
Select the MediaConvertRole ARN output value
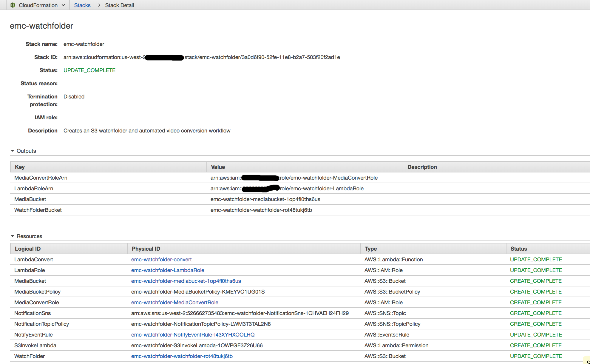pyautogui.click(x=294, y=178)
